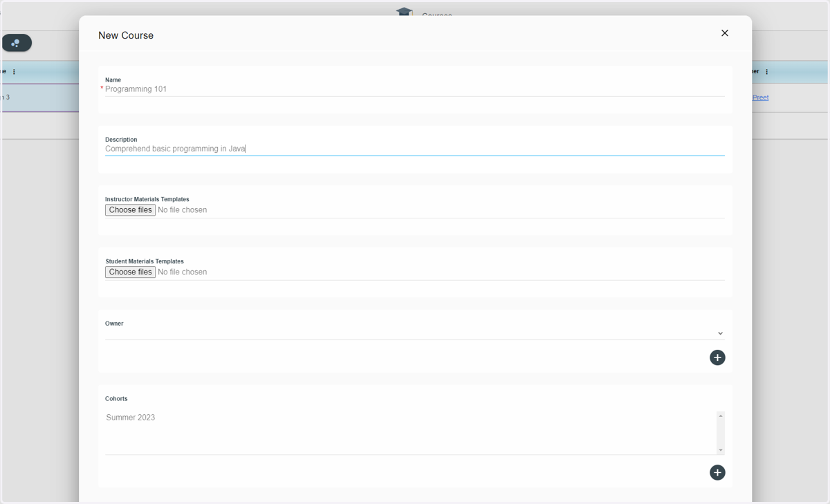
Task: Open the Owner dropdown chevron
Action: (720, 333)
